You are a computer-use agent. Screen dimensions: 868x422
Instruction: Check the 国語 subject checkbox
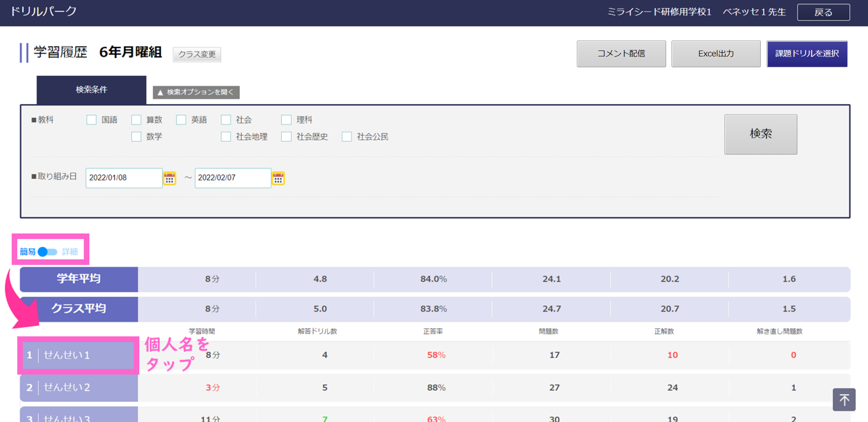[91, 120]
